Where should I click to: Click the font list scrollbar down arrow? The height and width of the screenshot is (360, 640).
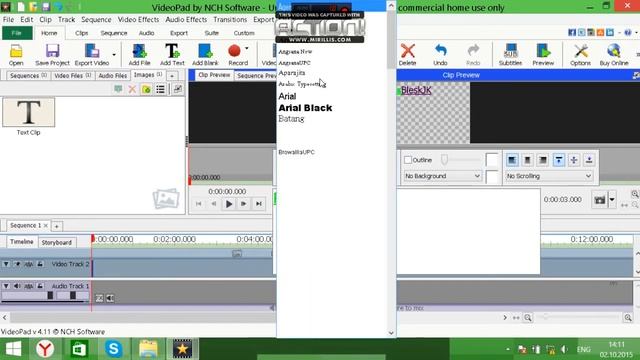click(391, 333)
